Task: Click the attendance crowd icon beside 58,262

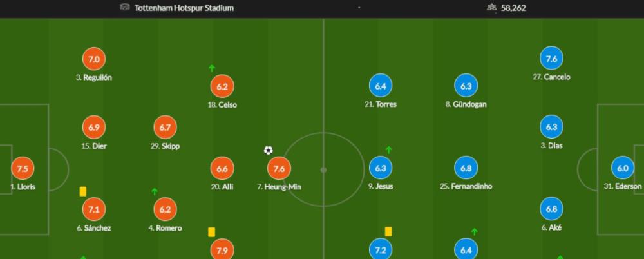Action: click(491, 7)
